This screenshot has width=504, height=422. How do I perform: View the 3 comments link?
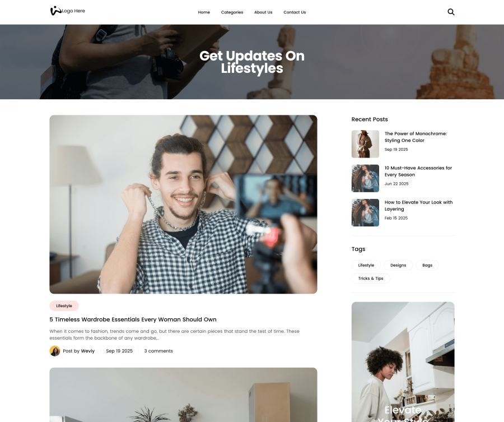158,351
